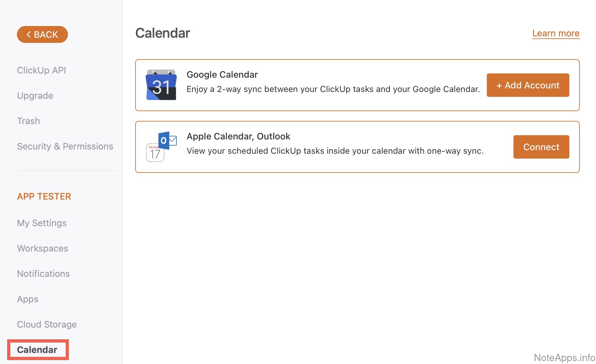Click the APP TESTER section heading
Image resolution: width=596 pixels, height=364 pixels.
(44, 196)
